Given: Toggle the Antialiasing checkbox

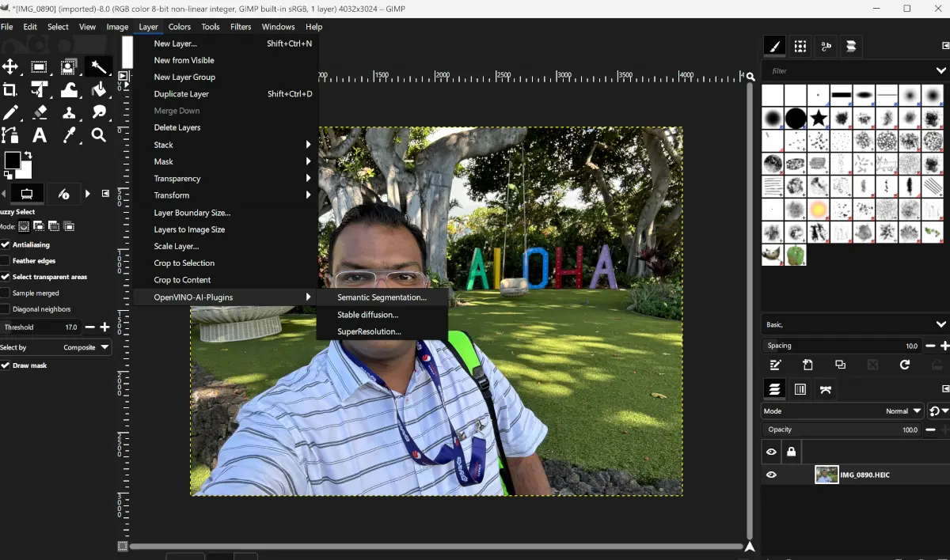Looking at the screenshot, I should tap(6, 244).
